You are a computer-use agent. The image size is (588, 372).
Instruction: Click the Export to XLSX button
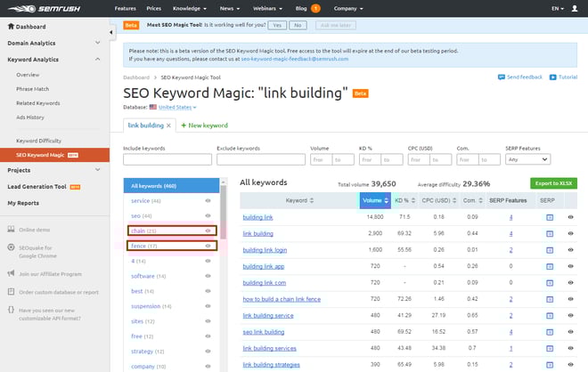point(555,183)
